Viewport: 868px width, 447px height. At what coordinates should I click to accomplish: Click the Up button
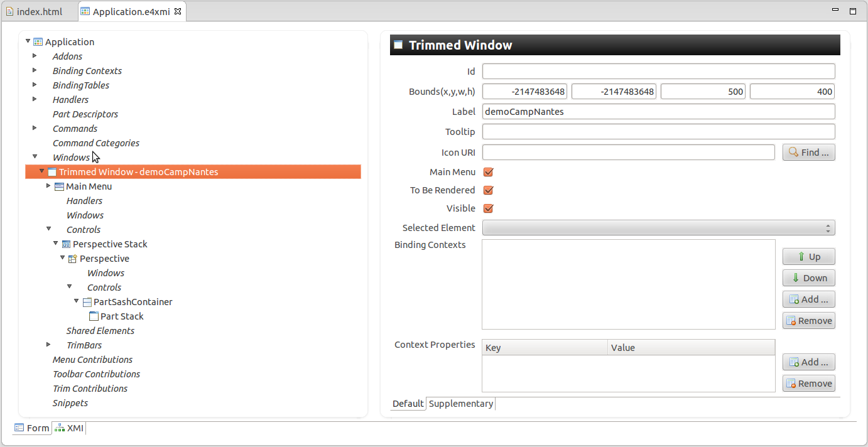coord(809,257)
